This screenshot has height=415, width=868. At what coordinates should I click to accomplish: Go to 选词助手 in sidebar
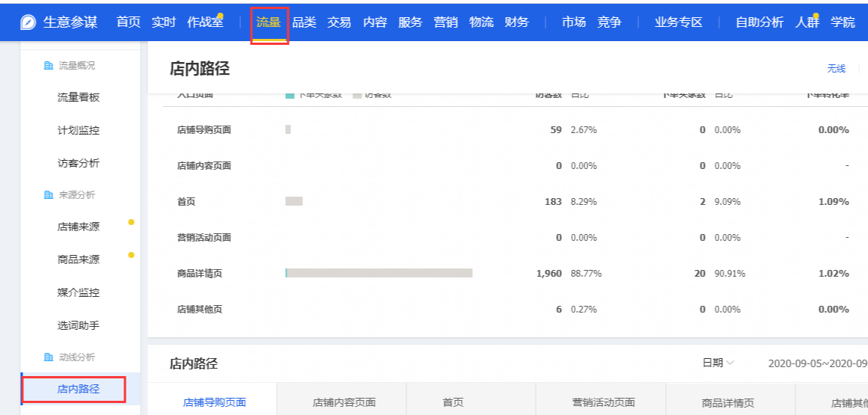tap(79, 325)
